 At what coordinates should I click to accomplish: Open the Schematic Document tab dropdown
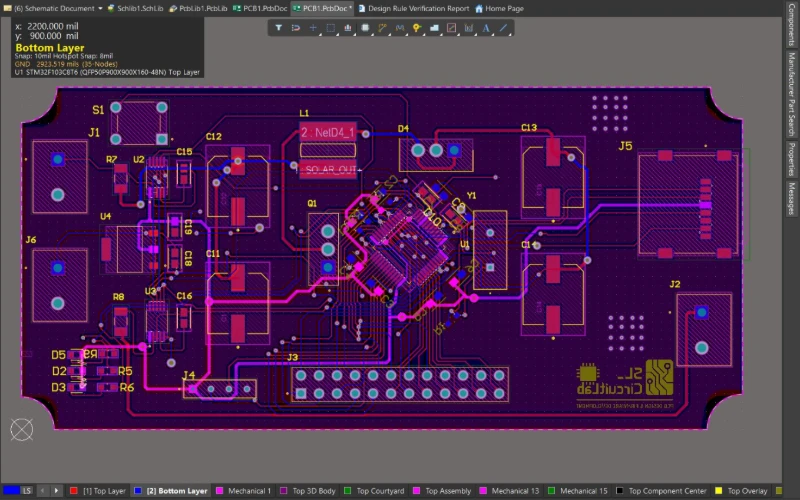[x=101, y=8]
